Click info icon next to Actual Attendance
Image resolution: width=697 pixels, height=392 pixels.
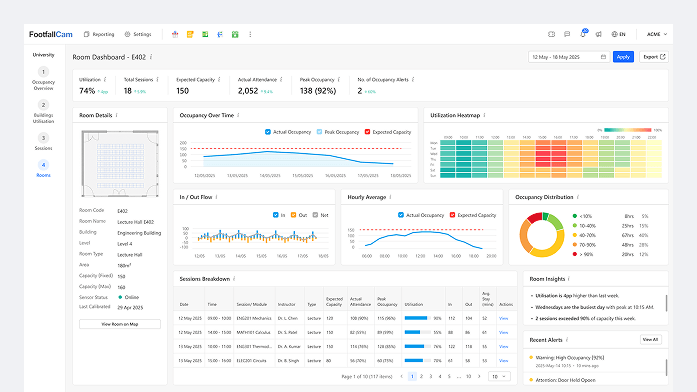281,80
